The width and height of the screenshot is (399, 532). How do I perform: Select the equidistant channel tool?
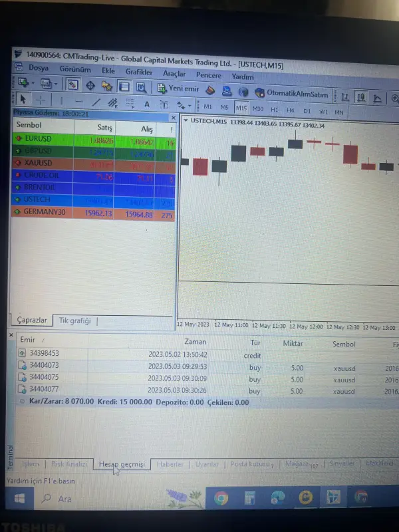(113, 103)
